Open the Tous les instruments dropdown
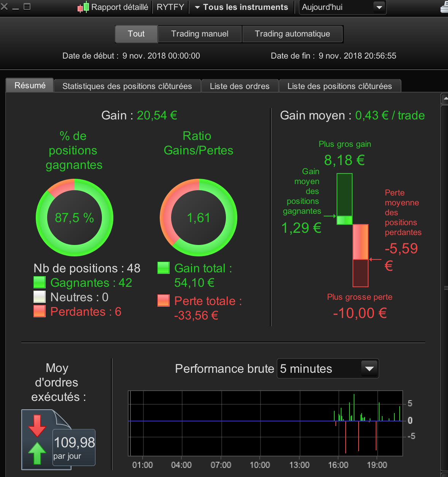448x477 pixels. click(x=241, y=7)
